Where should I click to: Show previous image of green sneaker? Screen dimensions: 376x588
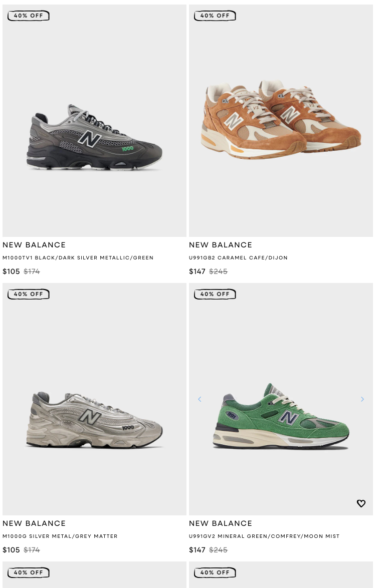point(200,399)
